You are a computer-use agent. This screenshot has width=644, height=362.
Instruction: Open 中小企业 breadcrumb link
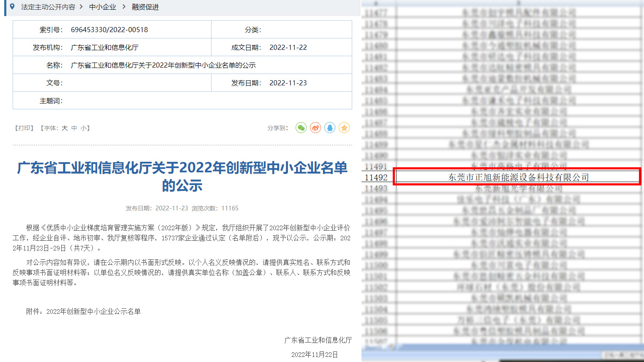point(103,7)
